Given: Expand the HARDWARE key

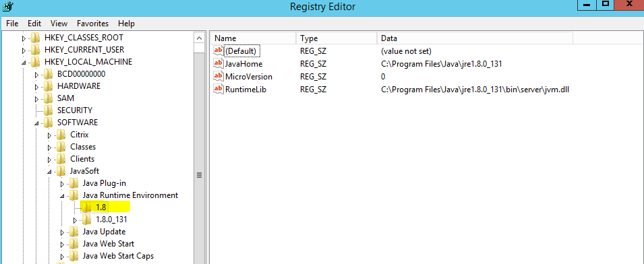Looking at the screenshot, I should pos(36,88).
